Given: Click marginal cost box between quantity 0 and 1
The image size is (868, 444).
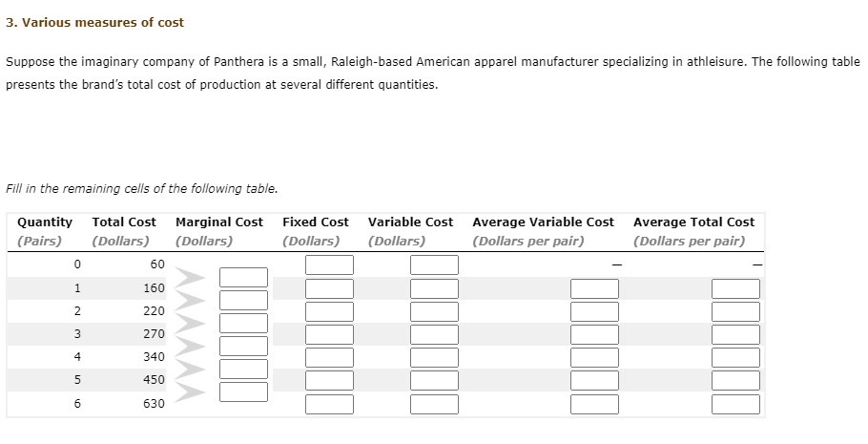Looking at the screenshot, I should (x=243, y=277).
